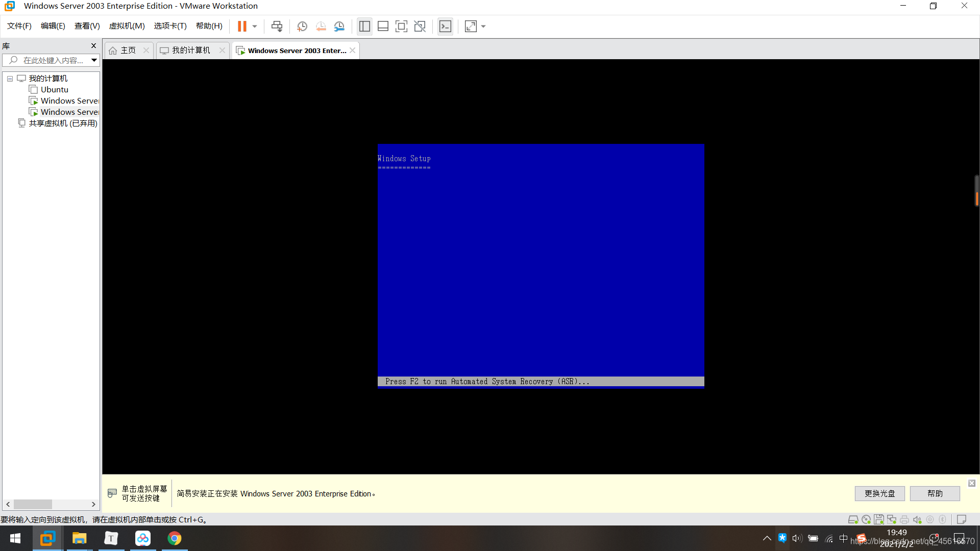This screenshot has height=551, width=980.
Task: Click the 更换光盘 button
Action: [880, 493]
